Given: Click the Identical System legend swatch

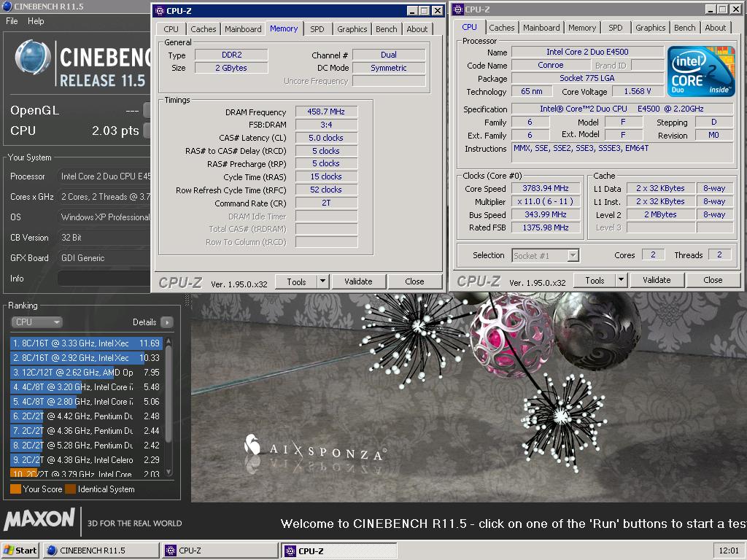Looking at the screenshot, I should 71,489.
